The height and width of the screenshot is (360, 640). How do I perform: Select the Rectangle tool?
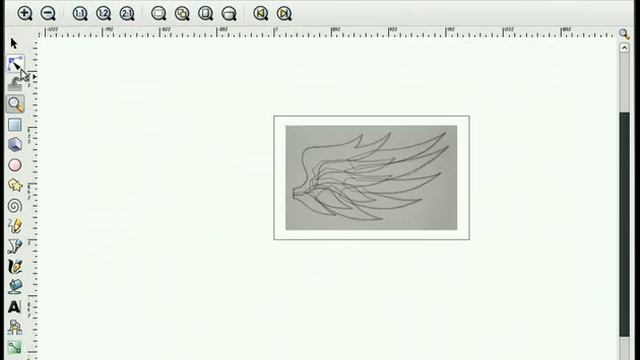tap(15, 124)
